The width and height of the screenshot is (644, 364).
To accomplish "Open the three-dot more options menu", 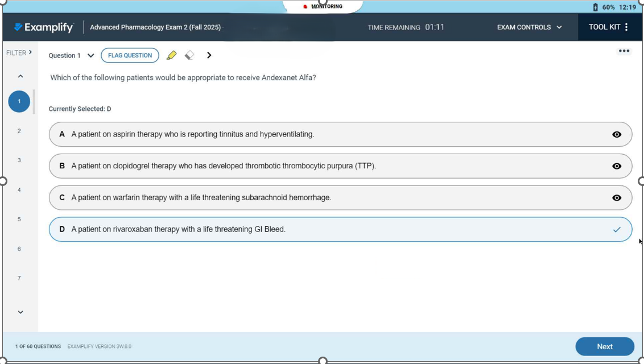I will [x=624, y=51].
